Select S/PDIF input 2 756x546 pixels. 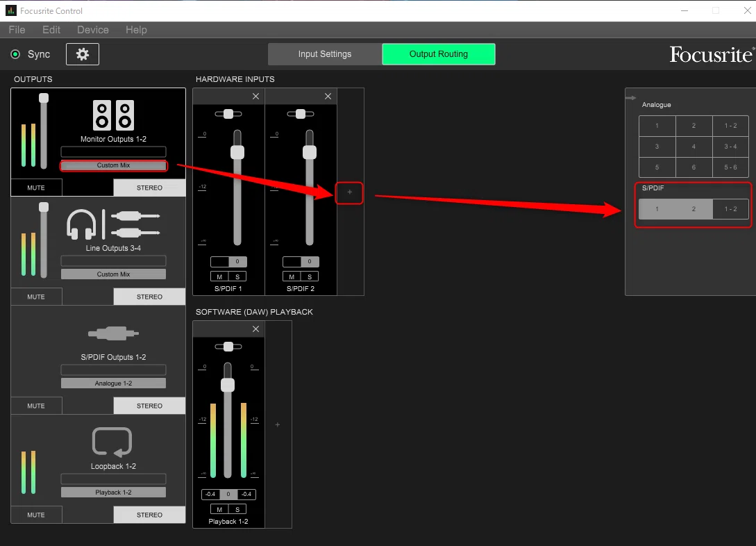pos(694,209)
